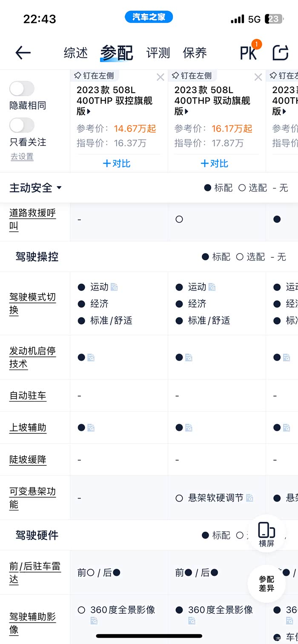Tap the 参配差异 floating button
The width and height of the screenshot is (298, 644).
click(266, 584)
